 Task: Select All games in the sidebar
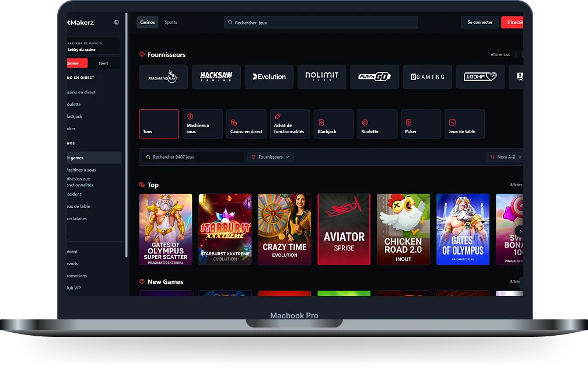94,158
